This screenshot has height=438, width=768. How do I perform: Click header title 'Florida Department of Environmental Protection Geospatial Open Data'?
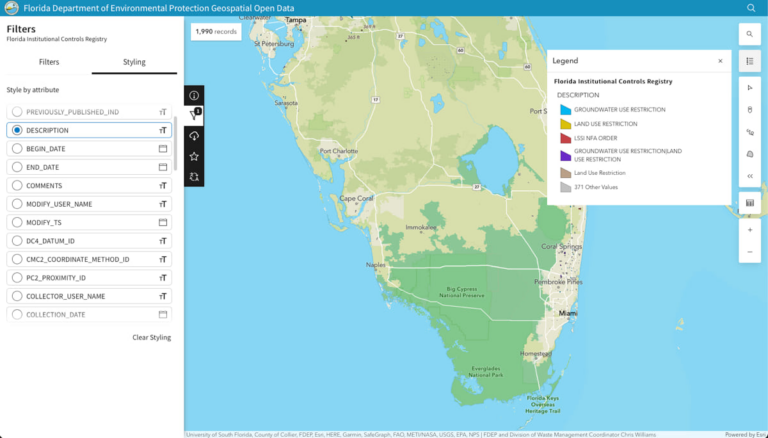159,8
